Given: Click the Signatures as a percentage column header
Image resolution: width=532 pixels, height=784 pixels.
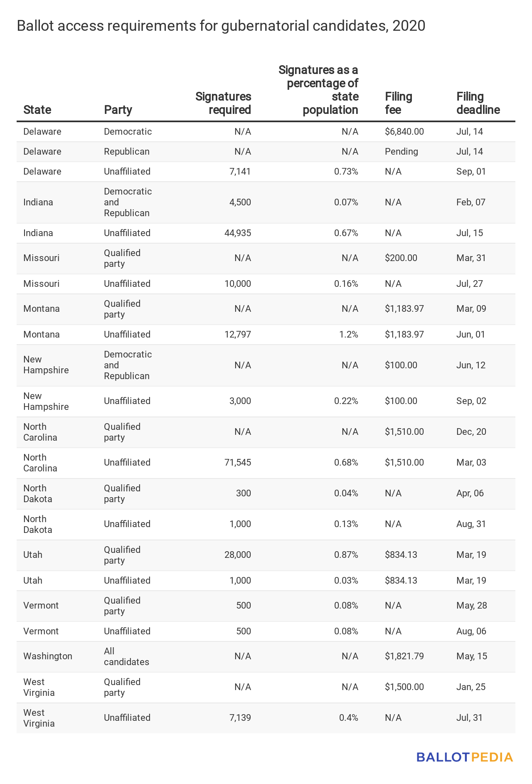Looking at the screenshot, I should (x=318, y=90).
